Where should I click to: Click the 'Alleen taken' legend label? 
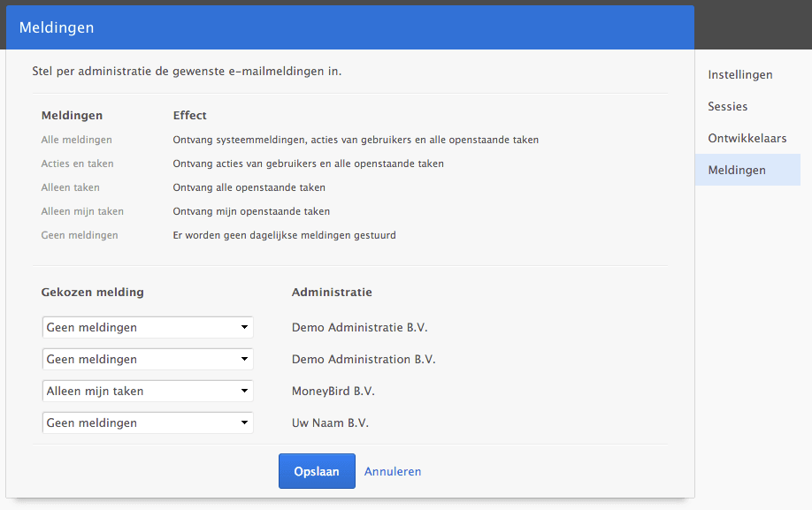[71, 187]
